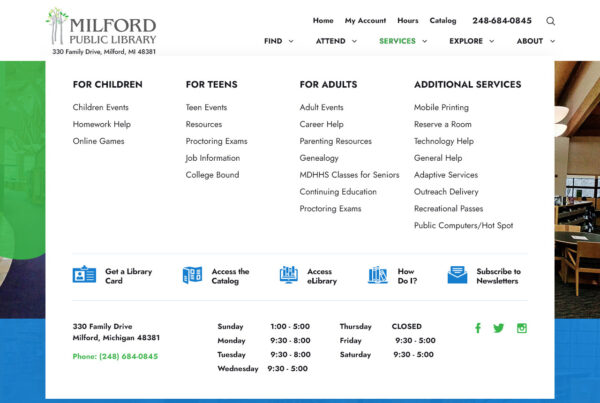
Task: Open General Help
Action: point(438,158)
